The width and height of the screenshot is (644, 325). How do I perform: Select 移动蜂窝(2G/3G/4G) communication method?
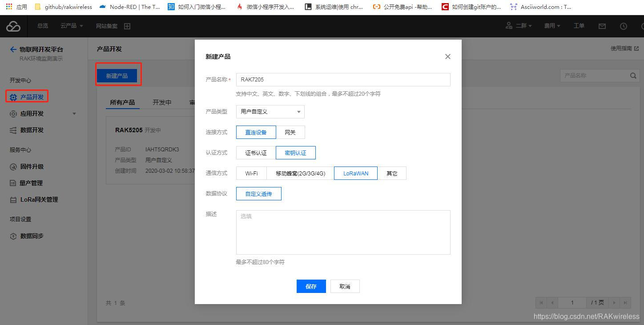coord(301,173)
